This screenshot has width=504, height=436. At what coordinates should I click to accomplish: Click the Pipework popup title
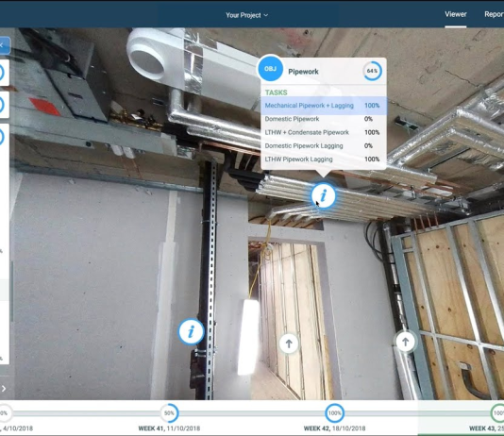303,72
